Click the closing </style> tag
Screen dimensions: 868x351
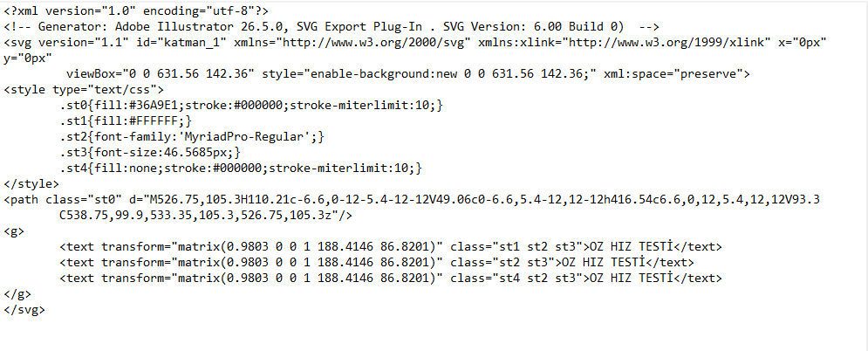[x=31, y=184]
